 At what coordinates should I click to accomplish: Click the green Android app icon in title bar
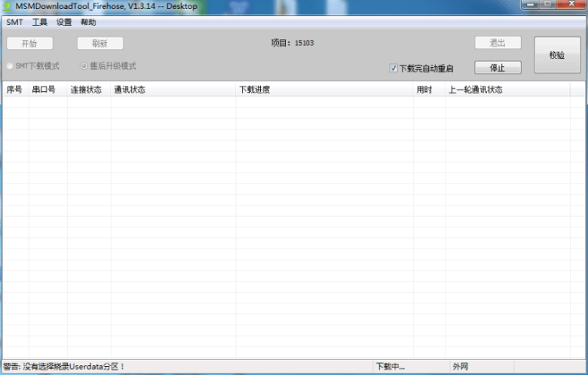pos(7,7)
